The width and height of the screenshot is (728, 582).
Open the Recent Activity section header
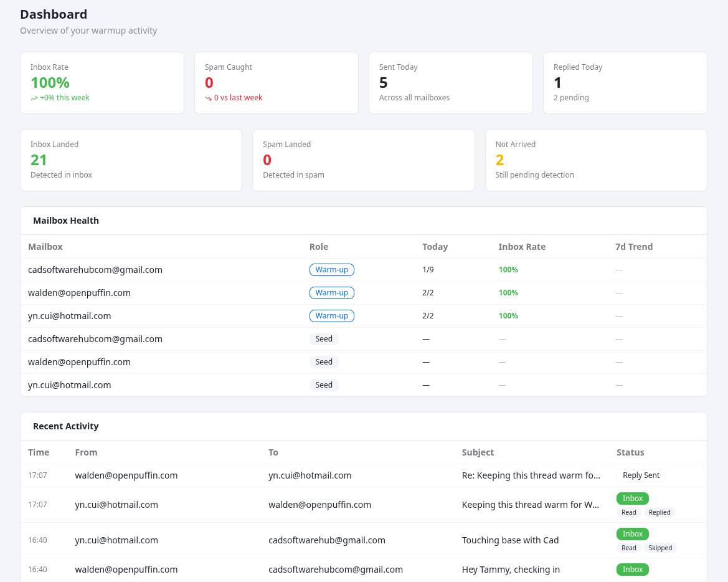(65, 426)
